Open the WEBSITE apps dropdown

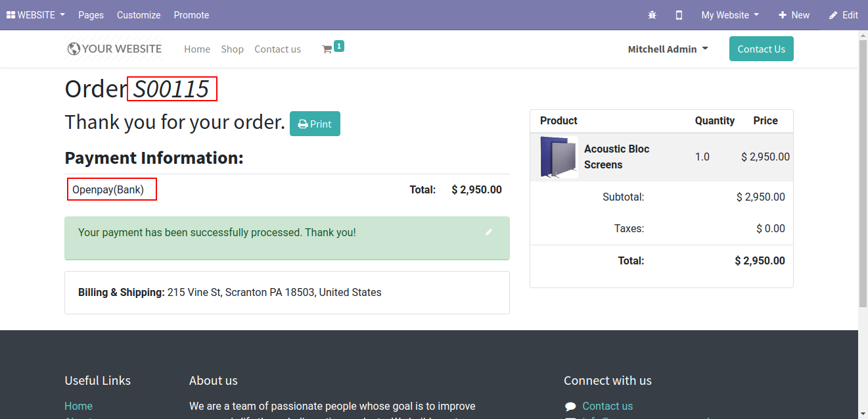(35, 15)
